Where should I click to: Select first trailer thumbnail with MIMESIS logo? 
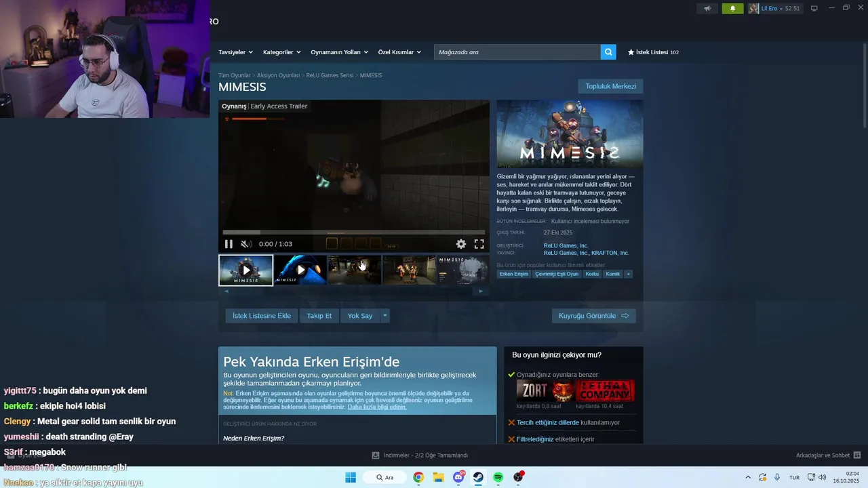[x=246, y=270]
